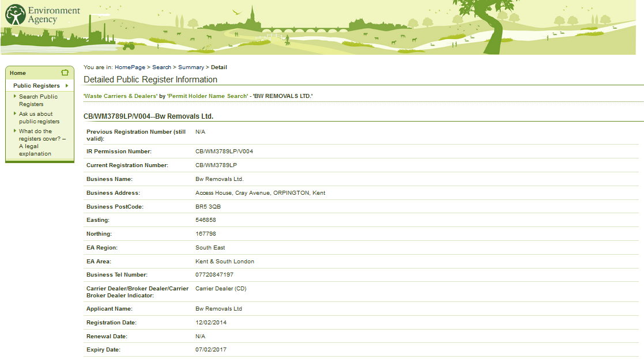Go to Summary breadcrumb
The width and height of the screenshot is (644, 359).
(191, 67)
